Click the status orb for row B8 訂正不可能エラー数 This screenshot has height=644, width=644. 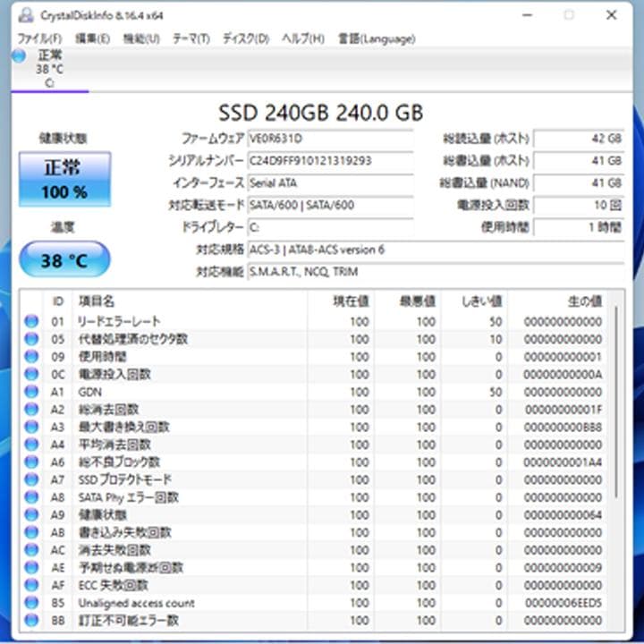[31, 620]
